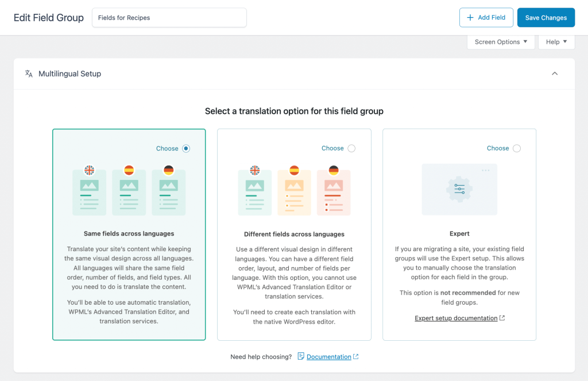The height and width of the screenshot is (381, 588).
Task: Select Same fields across languages radio button
Action: pyautogui.click(x=186, y=148)
